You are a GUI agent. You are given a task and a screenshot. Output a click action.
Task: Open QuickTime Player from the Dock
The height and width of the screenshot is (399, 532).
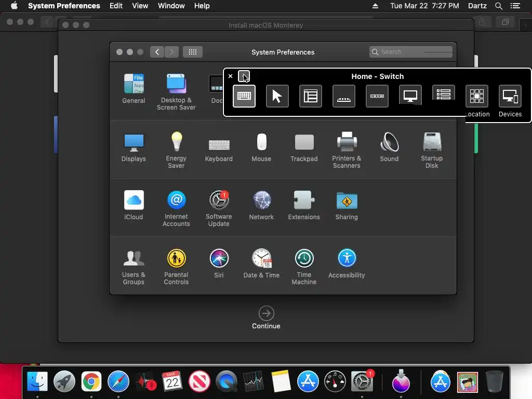pos(227,381)
